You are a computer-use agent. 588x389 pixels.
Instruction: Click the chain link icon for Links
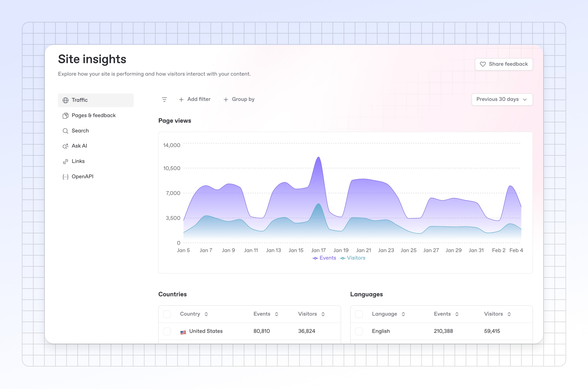(65, 161)
